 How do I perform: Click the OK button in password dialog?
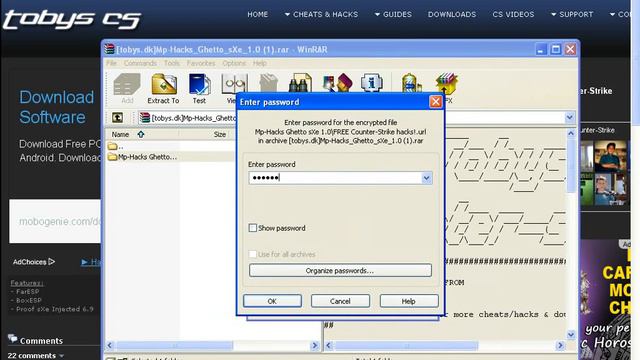272,301
